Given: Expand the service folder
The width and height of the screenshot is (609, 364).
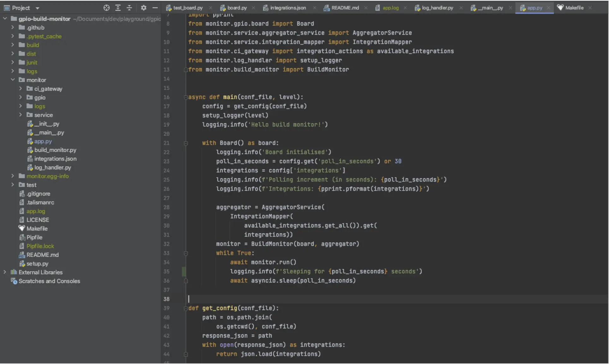Looking at the screenshot, I should [21, 115].
